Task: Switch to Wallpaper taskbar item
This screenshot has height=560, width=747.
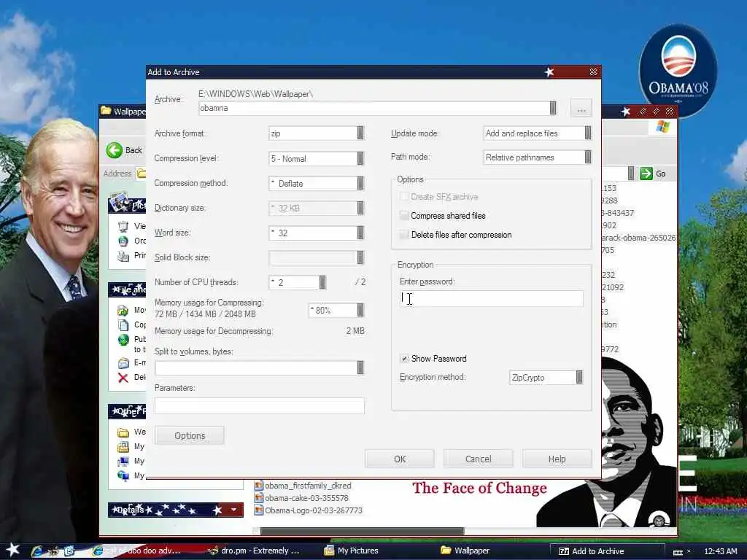Action: [472, 551]
